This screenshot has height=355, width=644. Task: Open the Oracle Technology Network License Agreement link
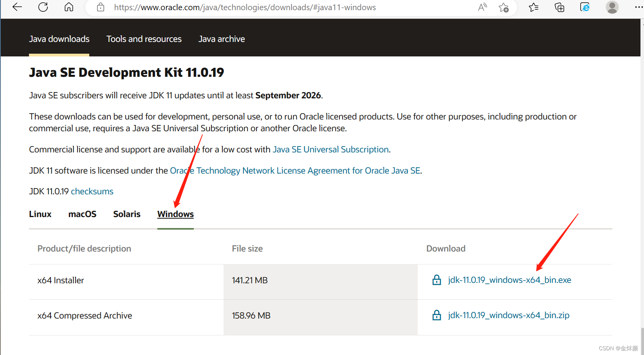pyautogui.click(x=295, y=170)
